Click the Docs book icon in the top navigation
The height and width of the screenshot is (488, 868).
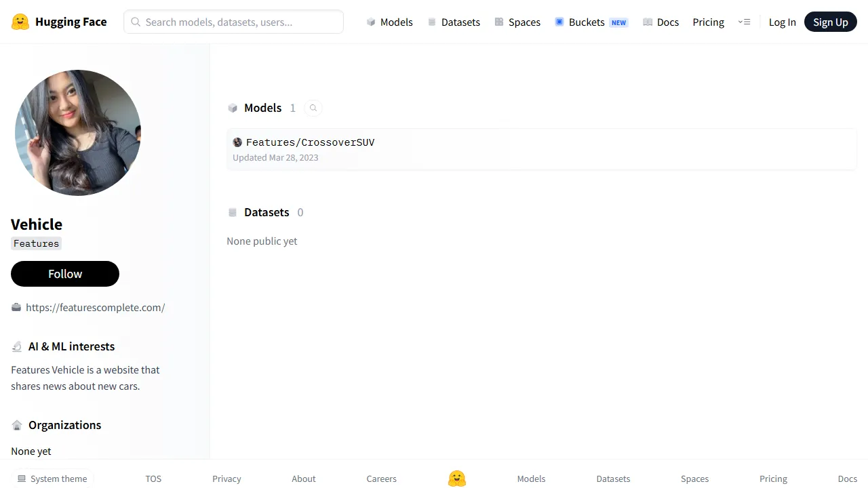tap(648, 22)
